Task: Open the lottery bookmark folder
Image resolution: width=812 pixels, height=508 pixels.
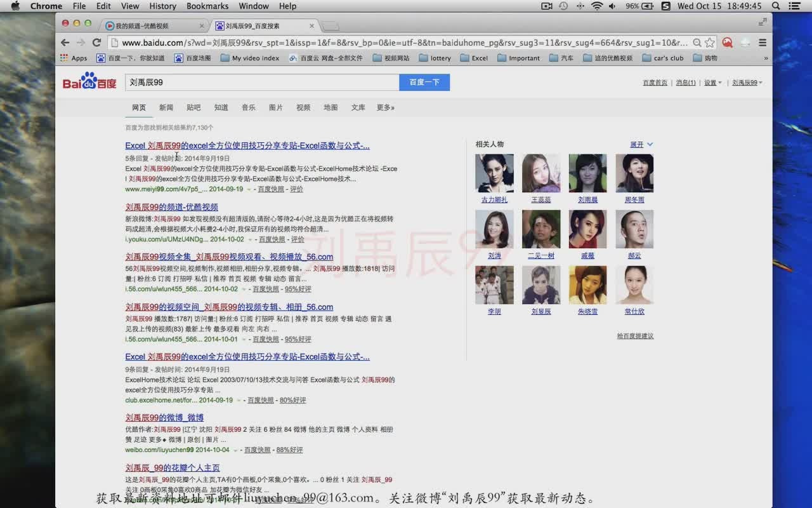Action: pyautogui.click(x=435, y=58)
